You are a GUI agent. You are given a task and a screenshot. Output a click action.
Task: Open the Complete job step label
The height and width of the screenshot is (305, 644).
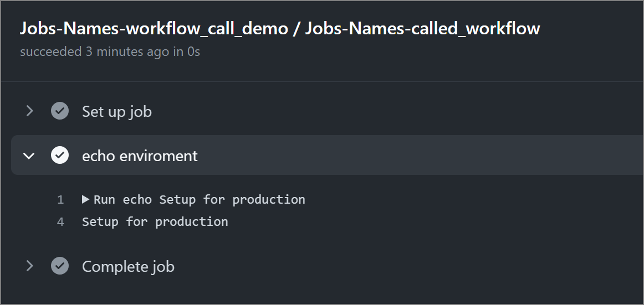(x=128, y=266)
